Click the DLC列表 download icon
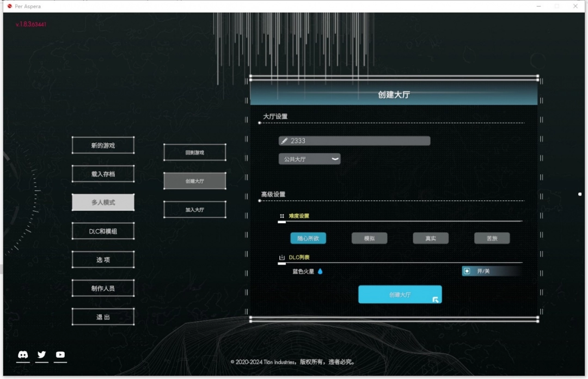 (x=282, y=258)
